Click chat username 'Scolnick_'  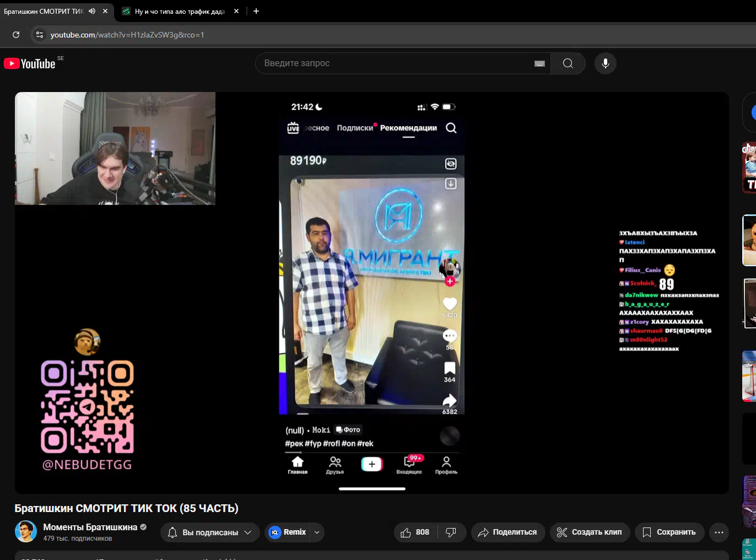point(642,283)
